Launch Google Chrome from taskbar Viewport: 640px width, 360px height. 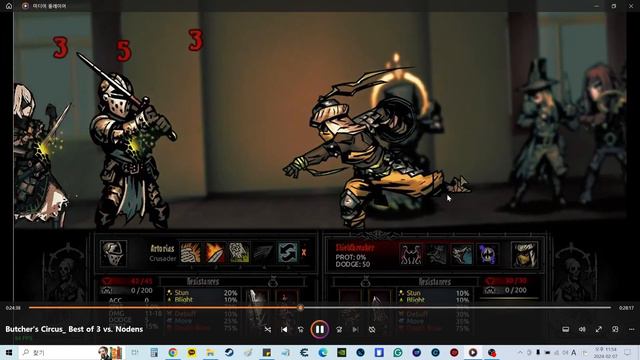coord(173,352)
